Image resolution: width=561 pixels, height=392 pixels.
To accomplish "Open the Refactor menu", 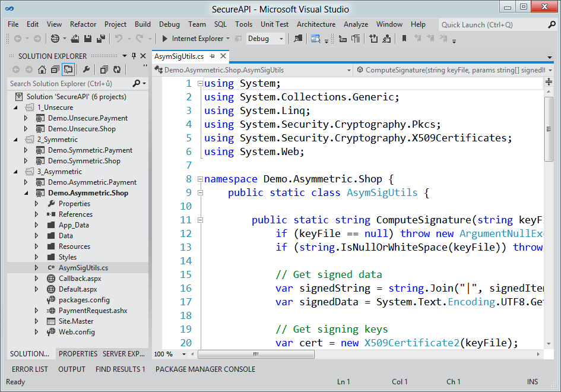I will point(83,24).
